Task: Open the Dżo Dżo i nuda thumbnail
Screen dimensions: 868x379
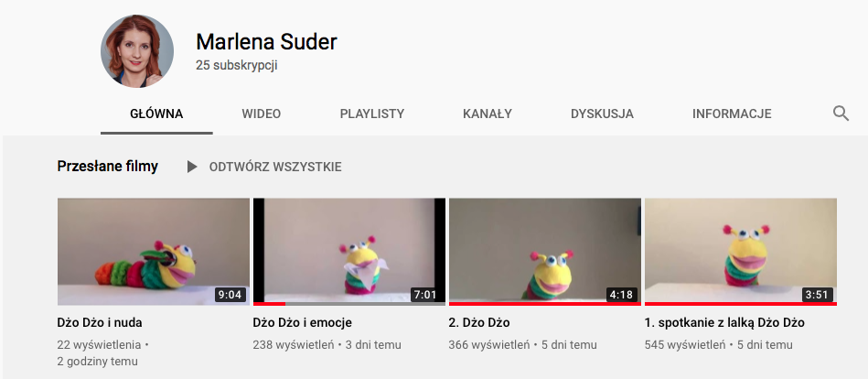Action: tap(154, 252)
